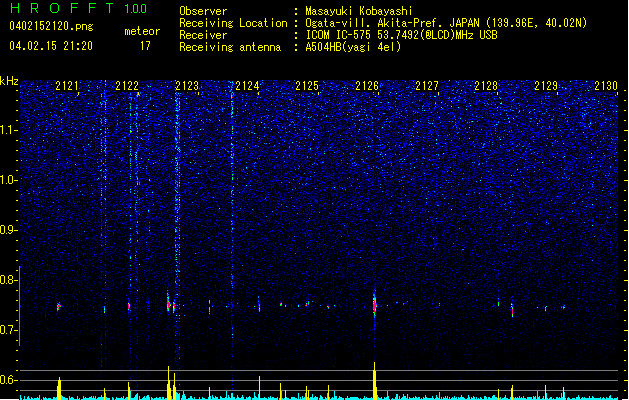This screenshot has width=629, height=400.
Task: Click the kHz axis unit label
Action: [9, 81]
